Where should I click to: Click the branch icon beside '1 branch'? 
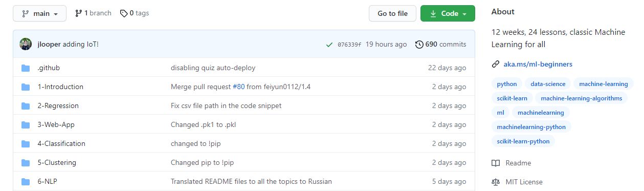click(x=78, y=13)
